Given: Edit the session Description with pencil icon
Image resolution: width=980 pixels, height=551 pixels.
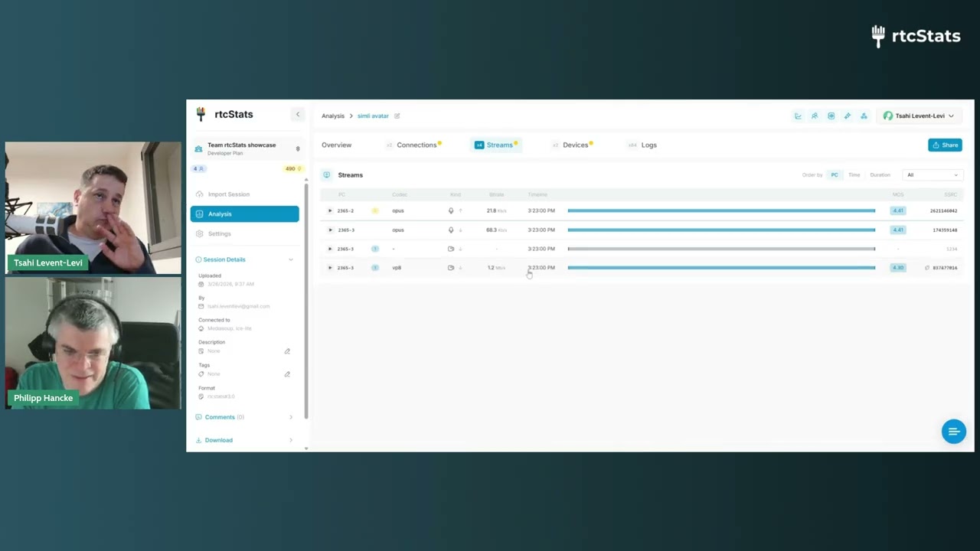Looking at the screenshot, I should click(x=287, y=351).
